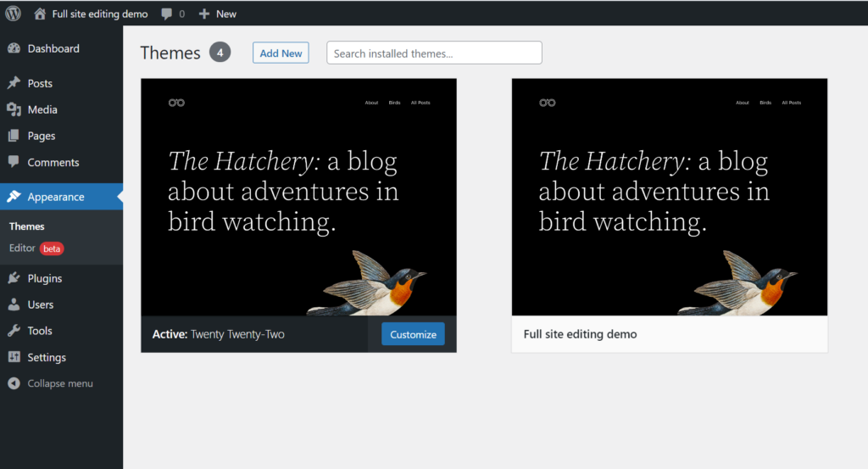
Task: Click the Customize button on active theme
Action: pos(413,334)
